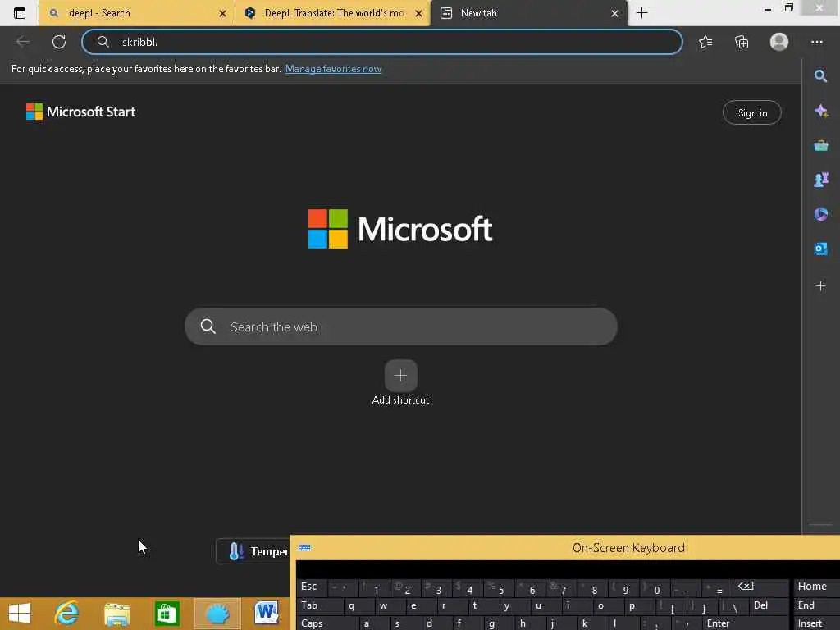Open a new browser tab with the plus button
The height and width of the screenshot is (630, 840).
pos(641,13)
